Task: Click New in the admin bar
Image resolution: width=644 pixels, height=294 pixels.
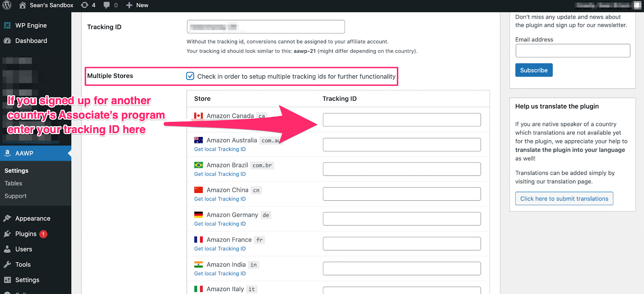Action: [x=142, y=5]
